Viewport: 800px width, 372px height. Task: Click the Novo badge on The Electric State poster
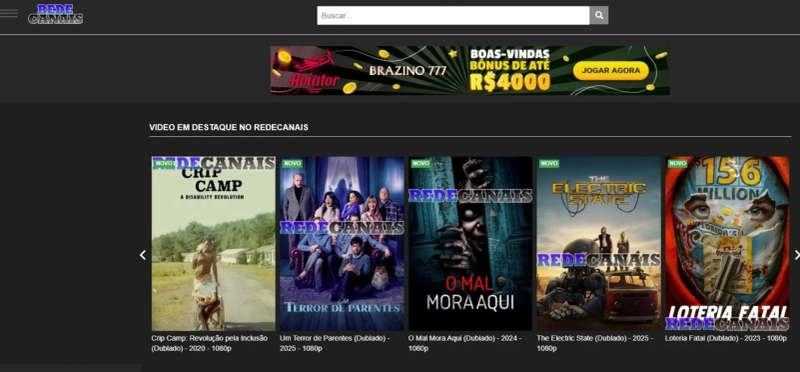[x=549, y=164]
